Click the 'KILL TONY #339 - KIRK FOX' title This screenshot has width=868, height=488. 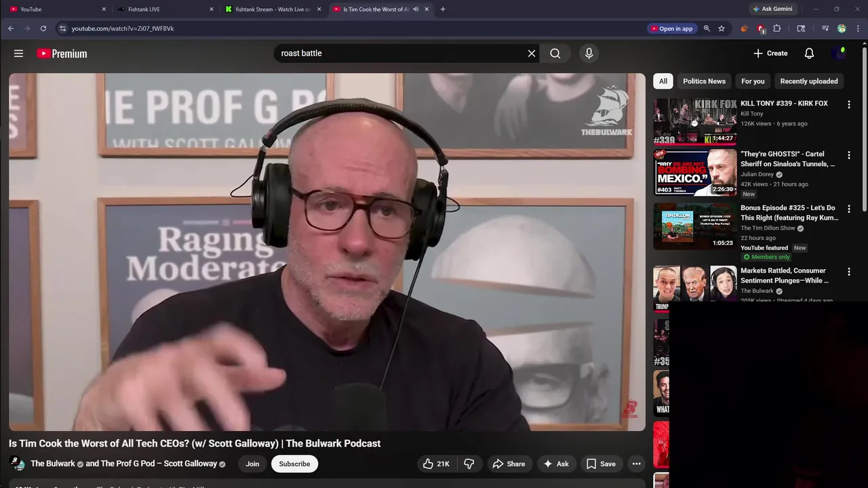[784, 104]
